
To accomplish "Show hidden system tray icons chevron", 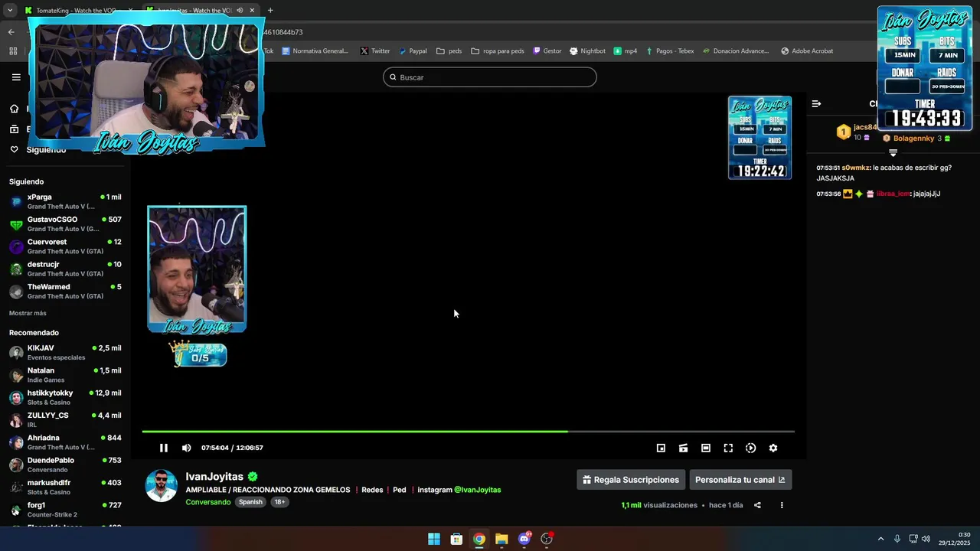I will point(880,539).
